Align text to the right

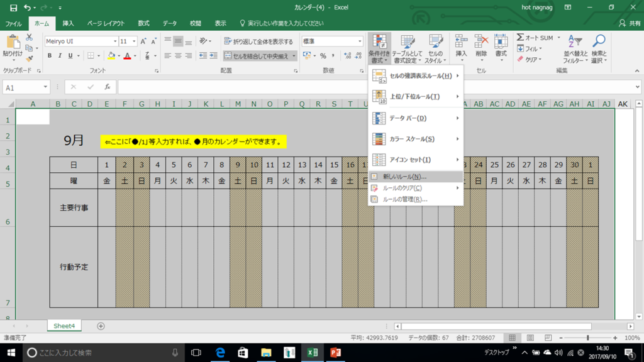189,55
